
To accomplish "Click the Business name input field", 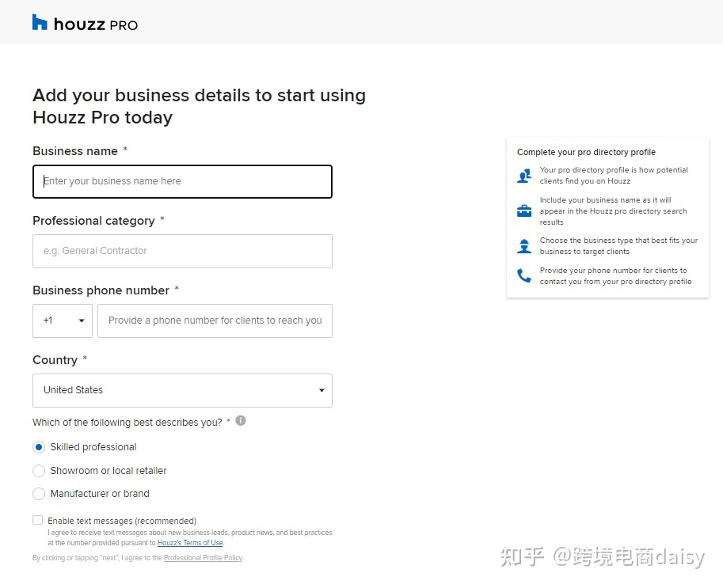I will [x=182, y=181].
